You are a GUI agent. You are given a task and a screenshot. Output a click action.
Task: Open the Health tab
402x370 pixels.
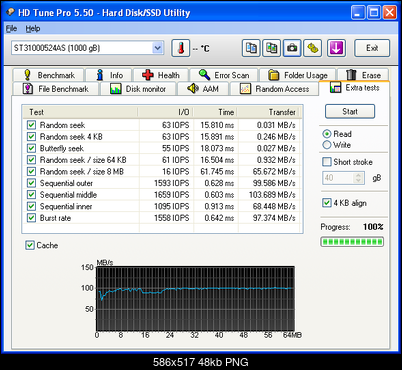coord(161,75)
